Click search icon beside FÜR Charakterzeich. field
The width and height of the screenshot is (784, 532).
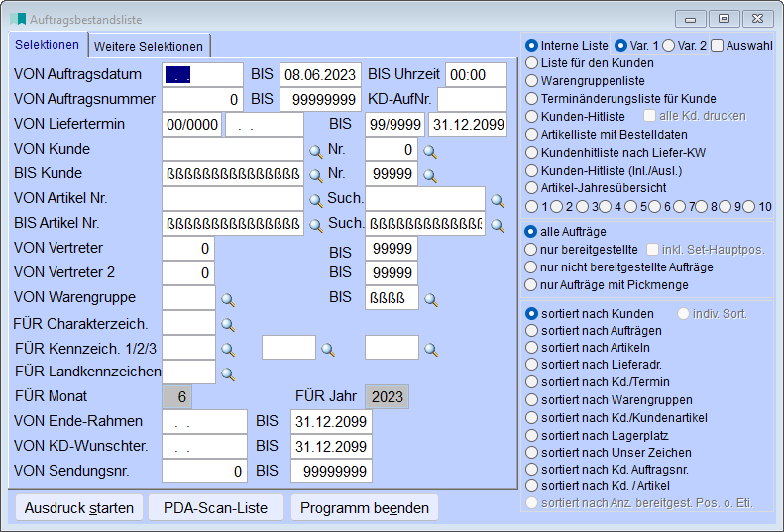[227, 324]
